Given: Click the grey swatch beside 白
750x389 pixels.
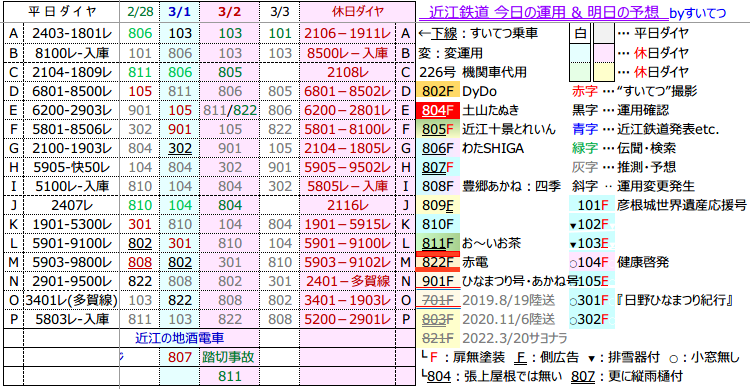Looking at the screenshot, I should pos(604,33).
